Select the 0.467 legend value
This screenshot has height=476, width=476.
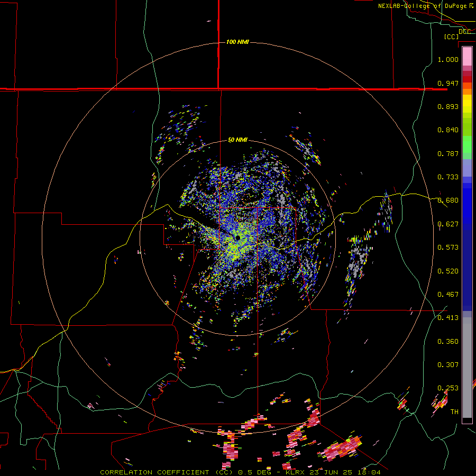448,295
